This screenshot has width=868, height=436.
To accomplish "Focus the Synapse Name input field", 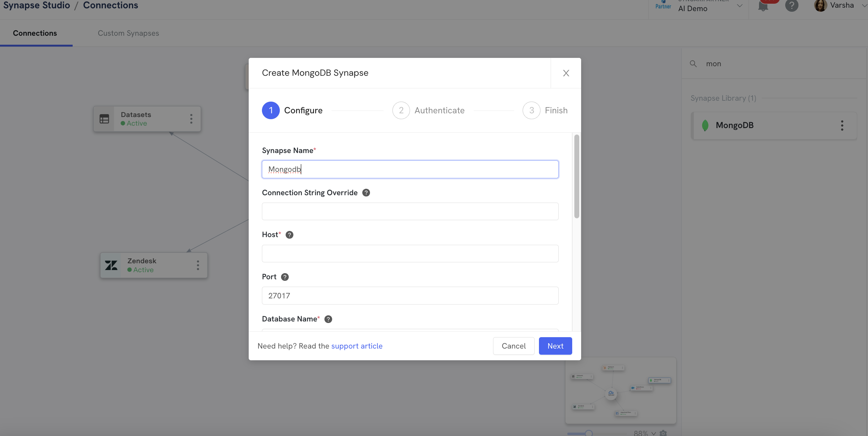I will coord(410,169).
